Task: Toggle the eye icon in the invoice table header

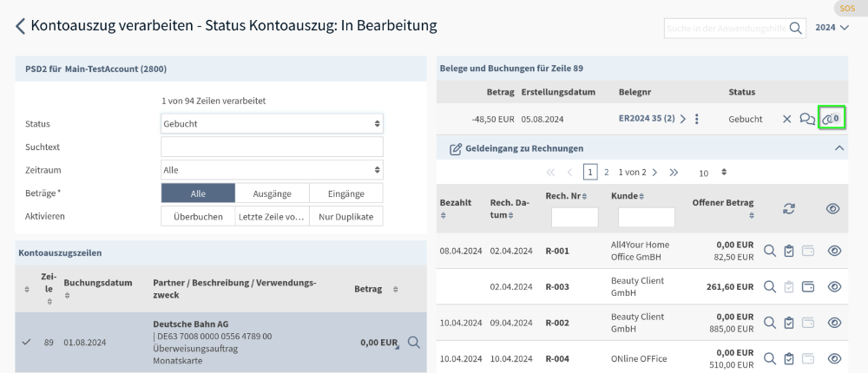Action: (x=833, y=208)
